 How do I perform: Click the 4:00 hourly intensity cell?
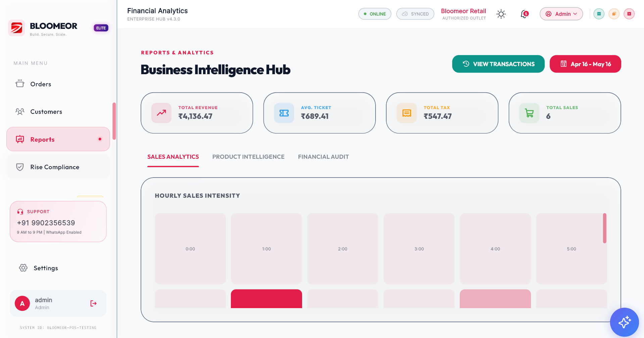click(x=495, y=249)
